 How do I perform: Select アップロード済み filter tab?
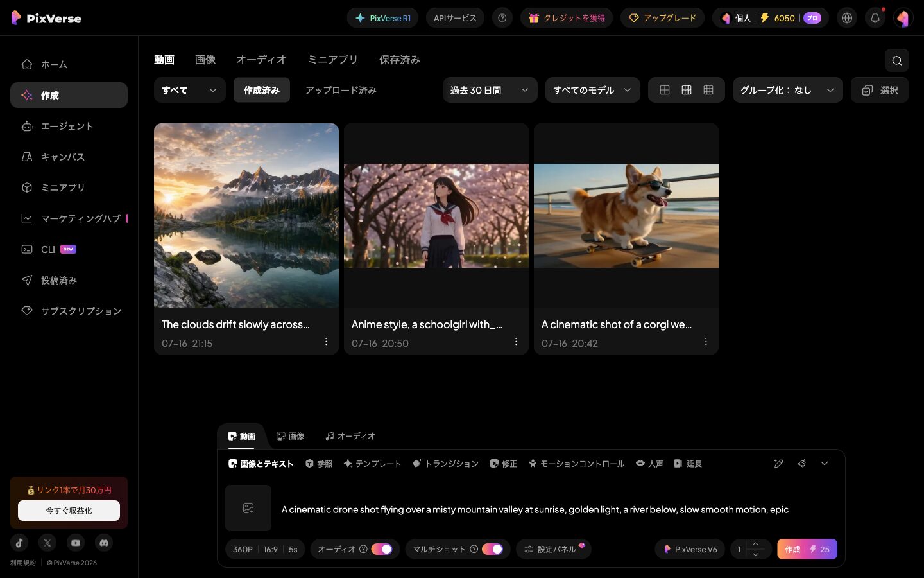[341, 90]
